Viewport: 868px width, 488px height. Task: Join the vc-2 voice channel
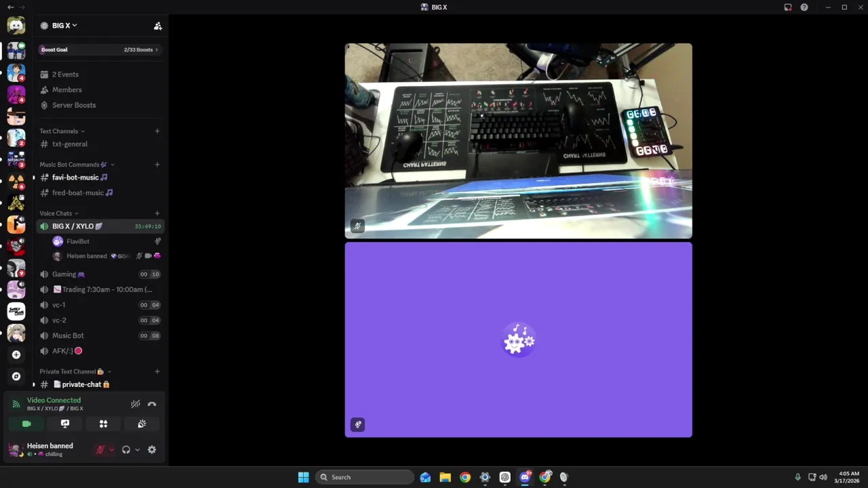tap(100, 320)
